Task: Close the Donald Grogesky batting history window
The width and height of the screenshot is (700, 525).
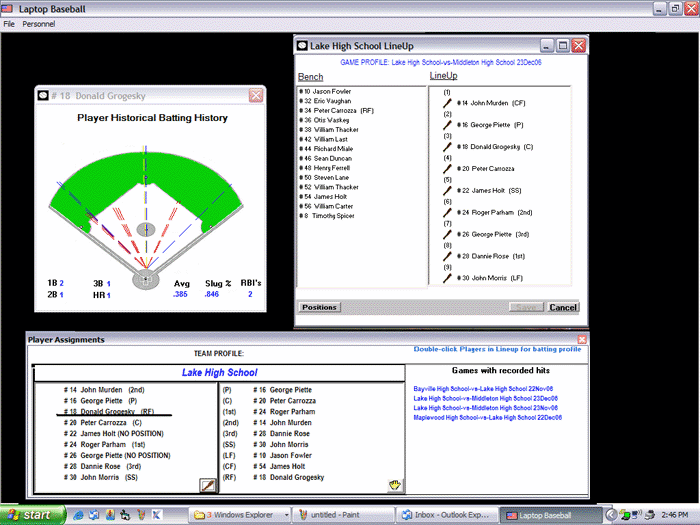Action: 256,95
